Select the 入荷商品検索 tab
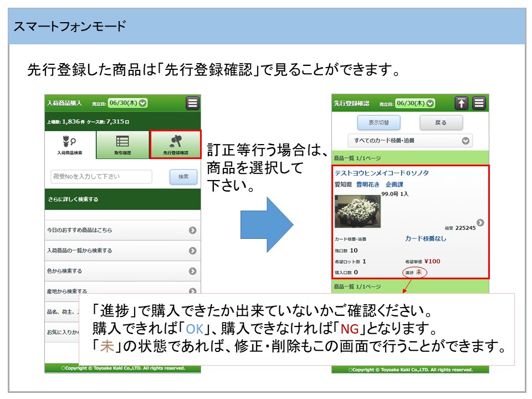 [70, 145]
